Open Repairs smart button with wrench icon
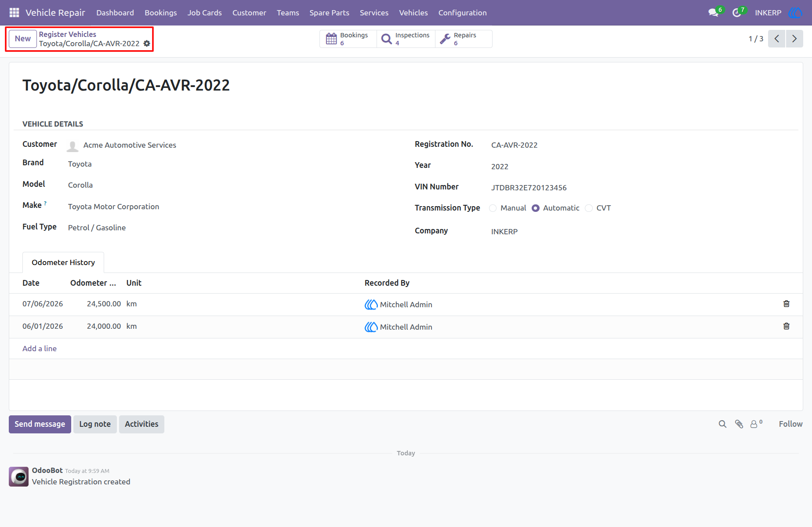This screenshot has width=812, height=527. tap(464, 39)
